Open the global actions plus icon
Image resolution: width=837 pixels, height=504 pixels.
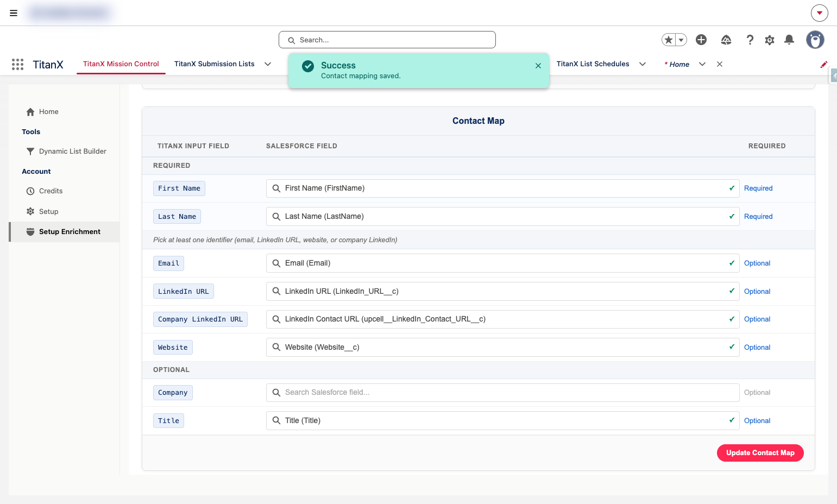[x=701, y=40]
